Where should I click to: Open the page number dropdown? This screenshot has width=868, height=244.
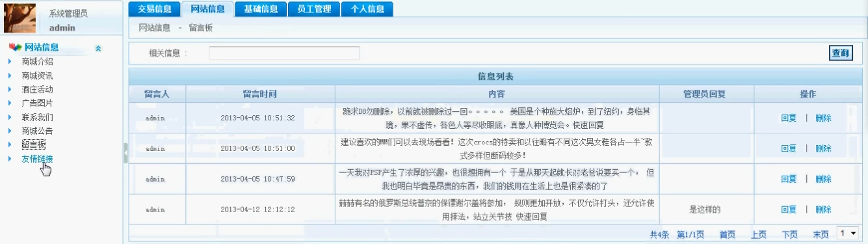[848, 232]
